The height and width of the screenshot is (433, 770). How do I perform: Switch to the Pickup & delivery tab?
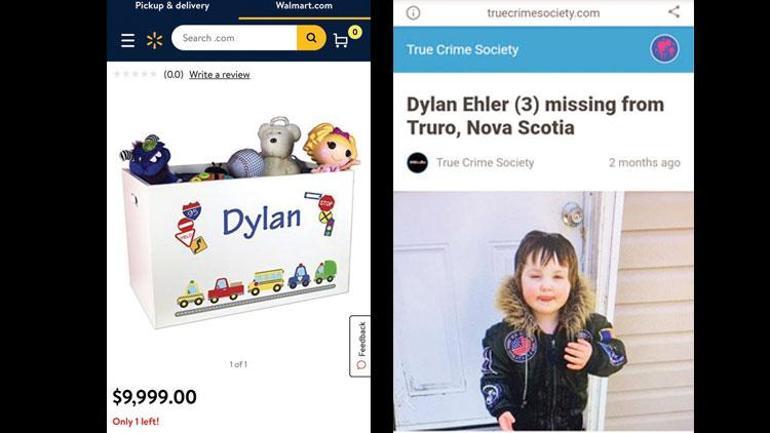click(172, 6)
